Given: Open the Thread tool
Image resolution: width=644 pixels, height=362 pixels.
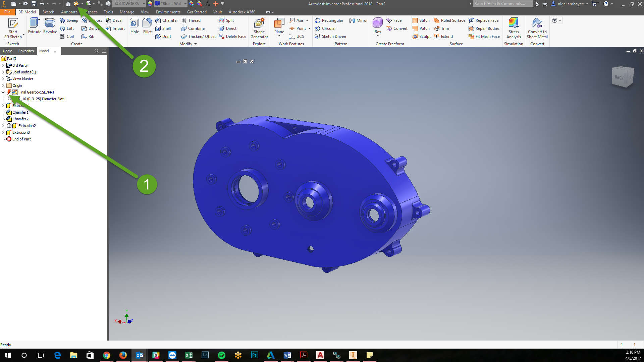Looking at the screenshot, I should pyautogui.click(x=192, y=20).
